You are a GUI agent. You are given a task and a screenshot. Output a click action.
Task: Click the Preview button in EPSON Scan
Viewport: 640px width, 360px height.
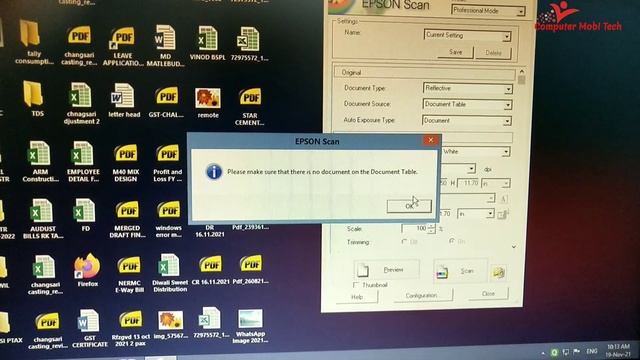(x=386, y=270)
